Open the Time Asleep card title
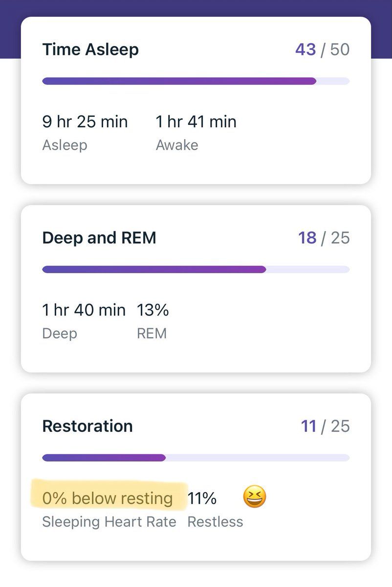 click(x=90, y=49)
